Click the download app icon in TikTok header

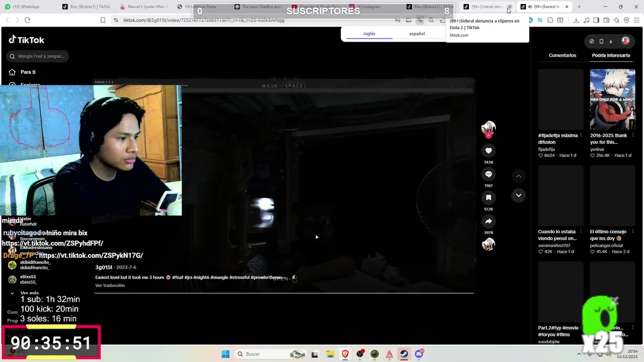611,41
